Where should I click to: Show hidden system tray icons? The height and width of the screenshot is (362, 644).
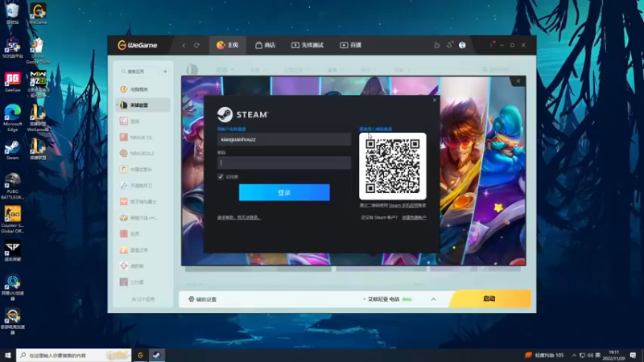tap(574, 355)
